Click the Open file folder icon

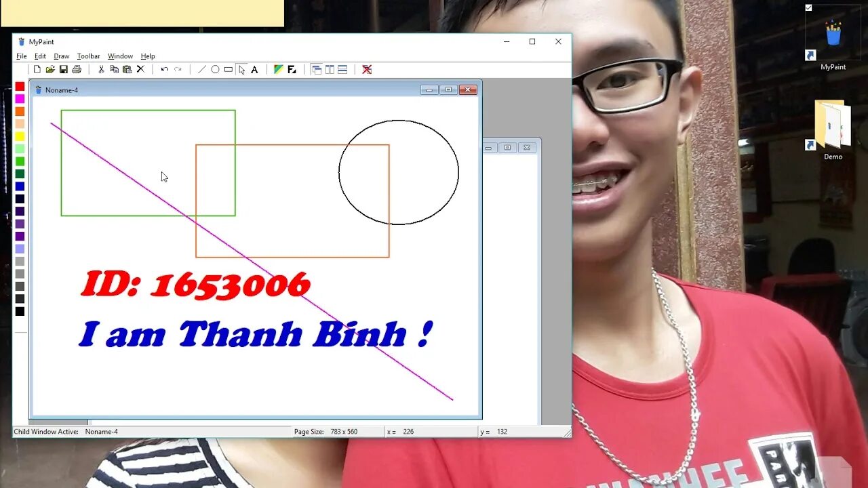coord(50,69)
